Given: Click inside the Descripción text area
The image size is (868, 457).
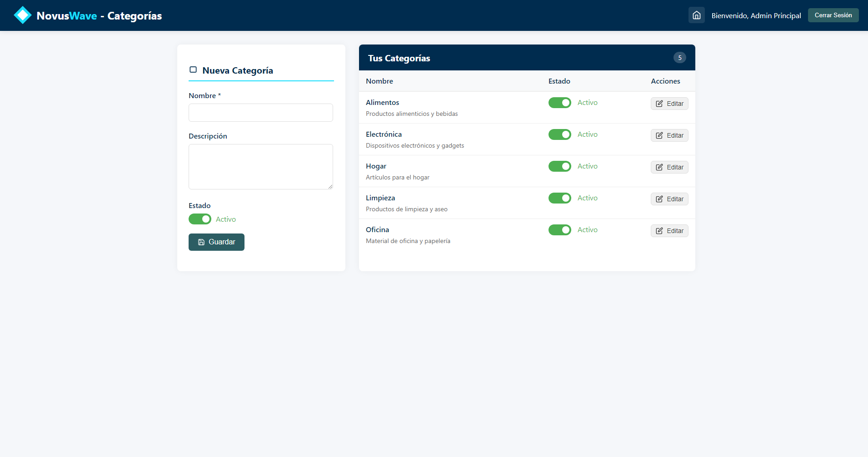Looking at the screenshot, I should point(260,166).
